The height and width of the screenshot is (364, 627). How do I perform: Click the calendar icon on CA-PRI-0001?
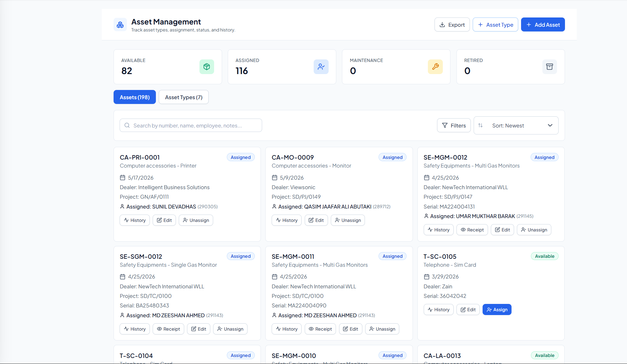point(122,177)
